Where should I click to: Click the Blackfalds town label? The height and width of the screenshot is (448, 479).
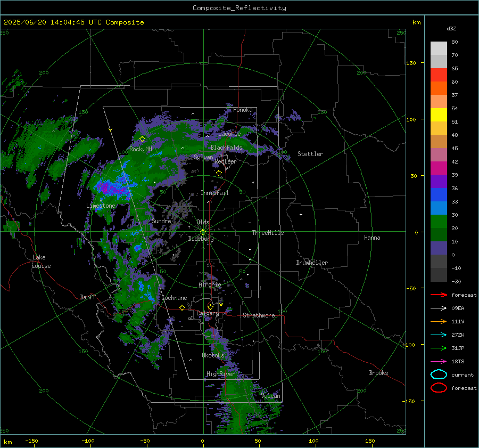click(226, 148)
